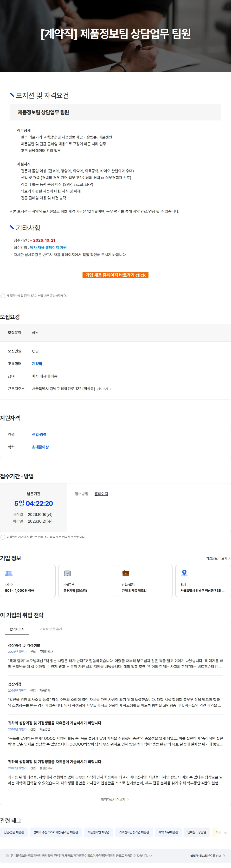
Task: Click the ~ 2026.10.21 deadline text
Action: 43,240
